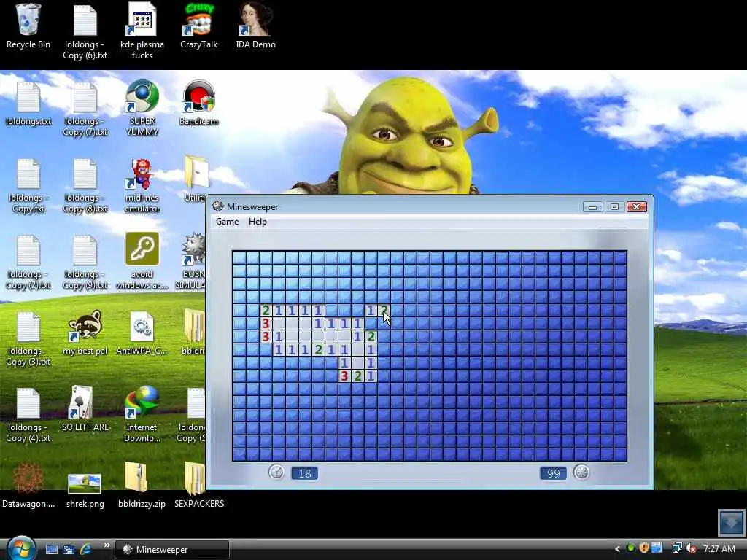Select the loldongs - Copy (8).txt file
The height and width of the screenshot is (560, 747).
coord(85,186)
